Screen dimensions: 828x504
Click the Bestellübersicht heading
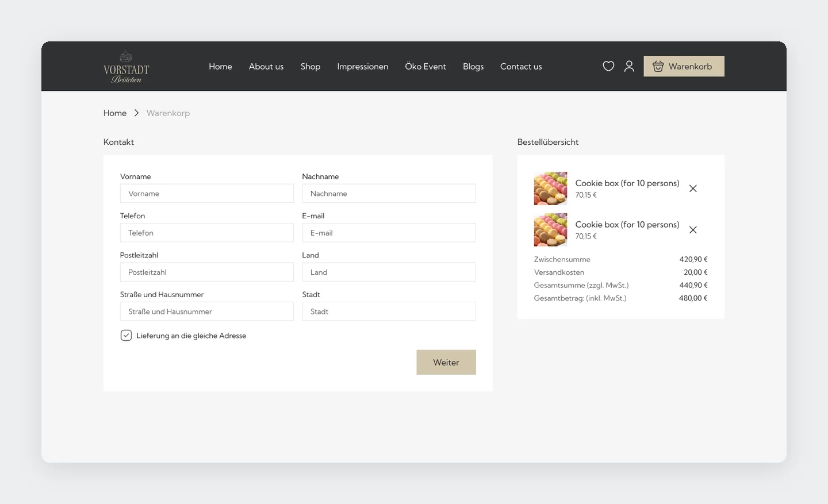[x=548, y=142]
